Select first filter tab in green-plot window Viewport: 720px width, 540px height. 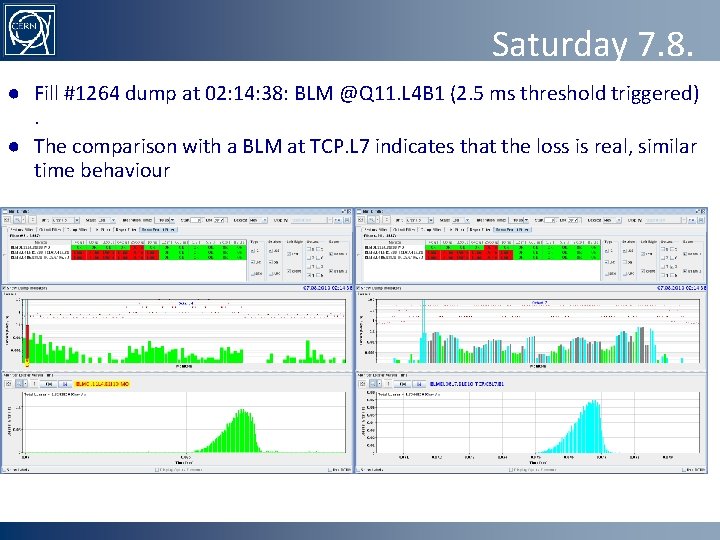point(22,230)
